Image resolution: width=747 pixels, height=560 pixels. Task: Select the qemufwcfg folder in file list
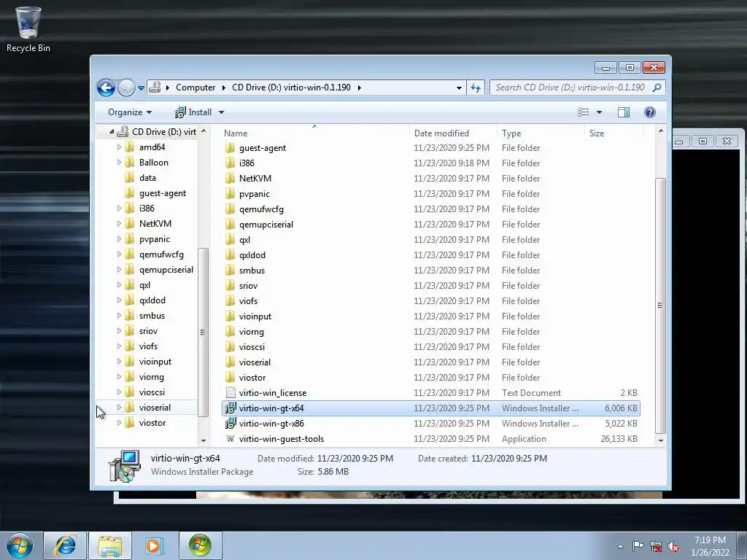pos(261,209)
